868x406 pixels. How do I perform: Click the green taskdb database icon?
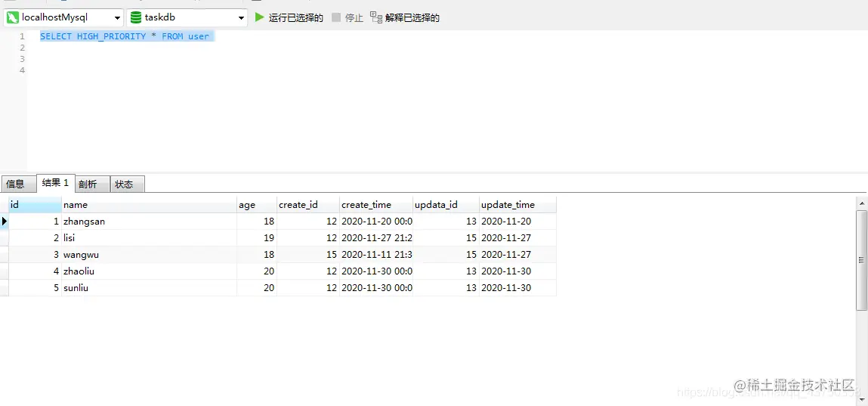(x=135, y=17)
